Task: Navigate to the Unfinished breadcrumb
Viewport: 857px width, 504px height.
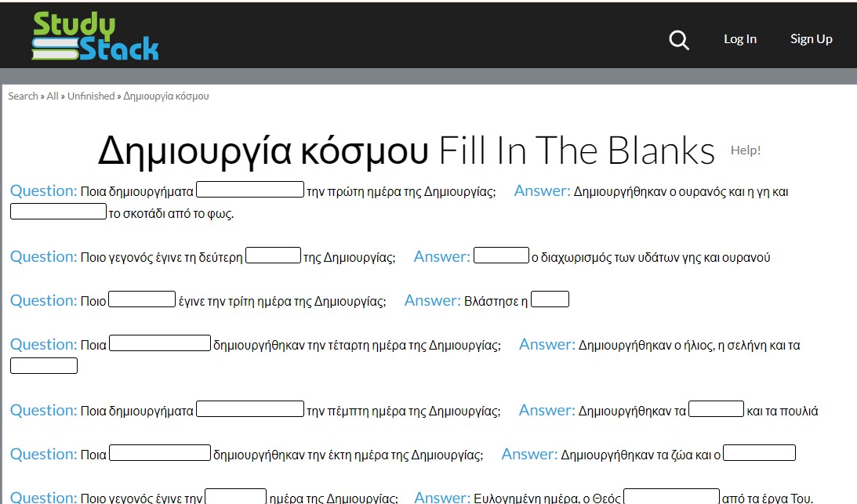Action: (x=91, y=96)
